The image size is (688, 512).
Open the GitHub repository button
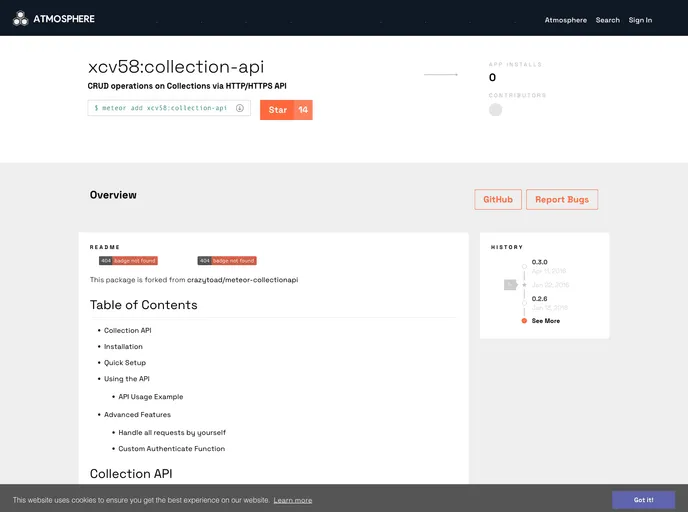tap(498, 200)
